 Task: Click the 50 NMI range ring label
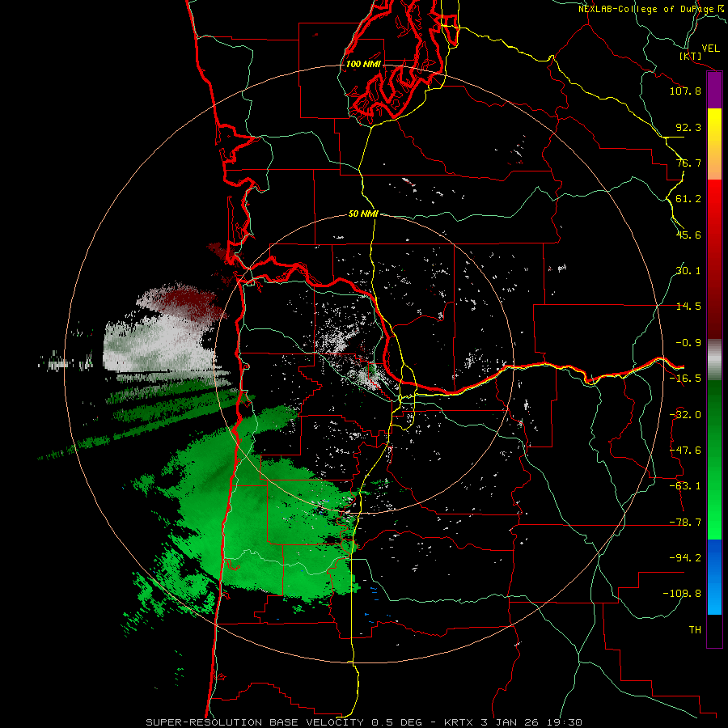(363, 214)
